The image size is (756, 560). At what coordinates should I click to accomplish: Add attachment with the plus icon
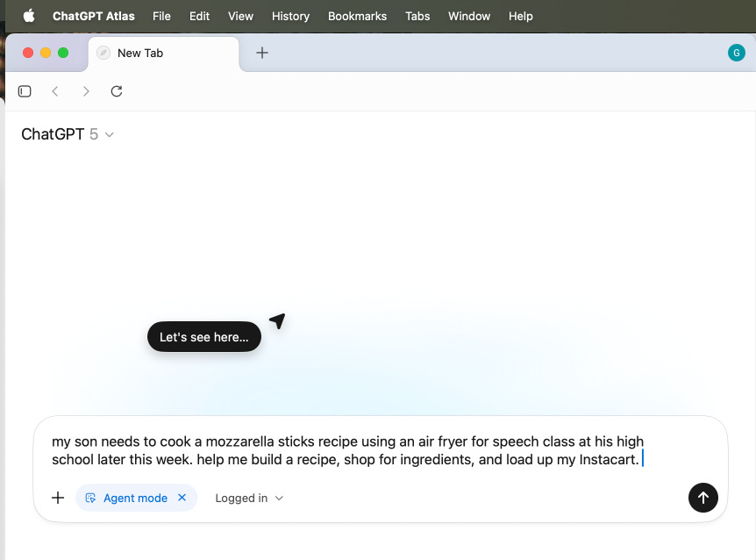tap(58, 498)
